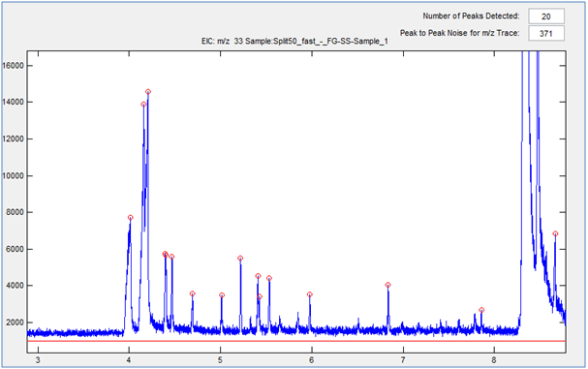Click the x-axis tick label 4
This screenshot has height=369, width=588.
pos(129,360)
